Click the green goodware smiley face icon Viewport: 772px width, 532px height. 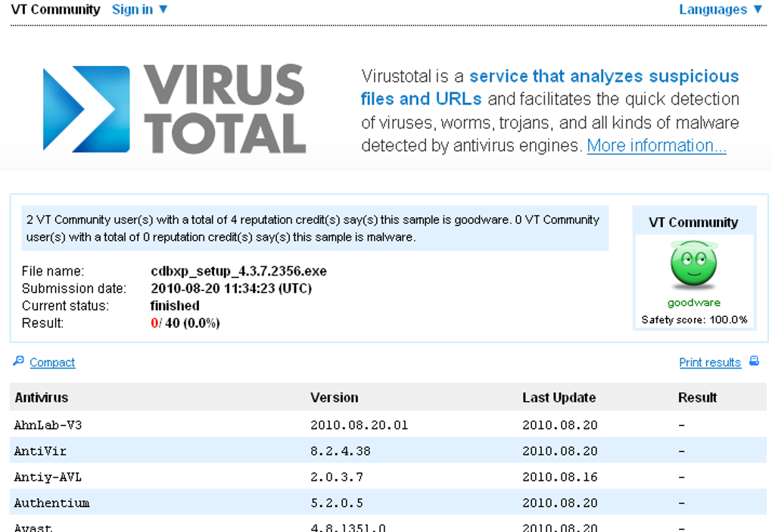[x=694, y=264]
